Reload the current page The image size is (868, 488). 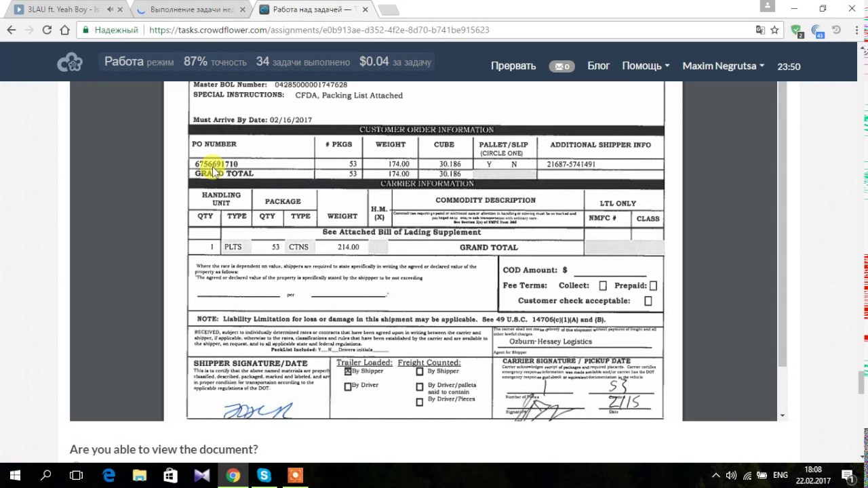coord(47,30)
